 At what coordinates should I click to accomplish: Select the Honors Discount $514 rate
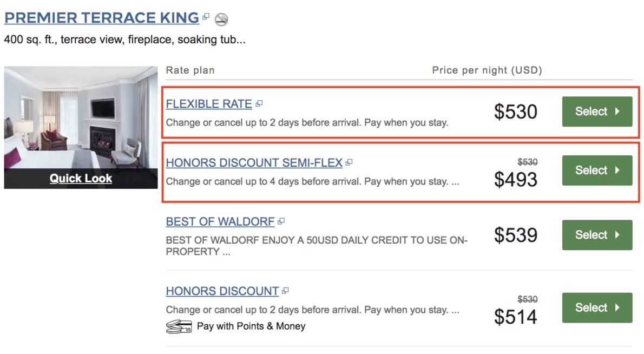tap(597, 307)
